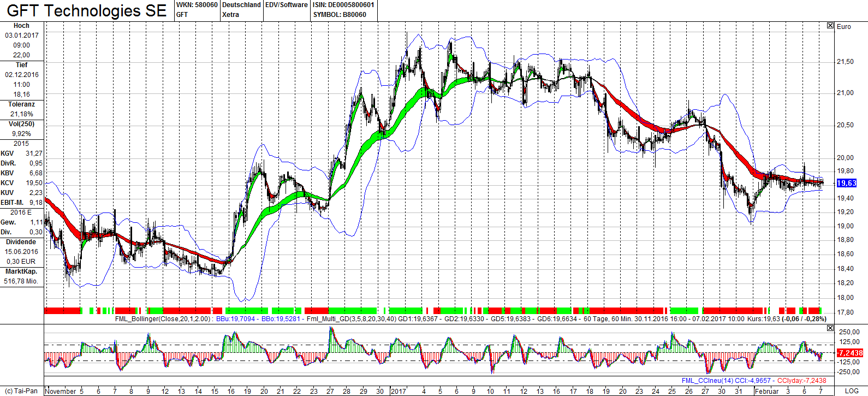Screen dimensions: 868x396
Task: Click the SYMBOL: B80060 text
Action: pyautogui.click(x=340, y=15)
